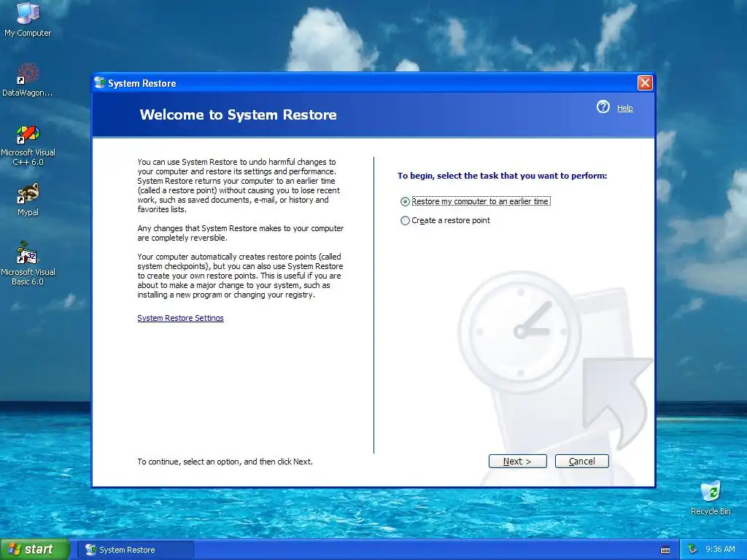Click the Cancel button
Image resolution: width=747 pixels, height=560 pixels.
(x=581, y=461)
